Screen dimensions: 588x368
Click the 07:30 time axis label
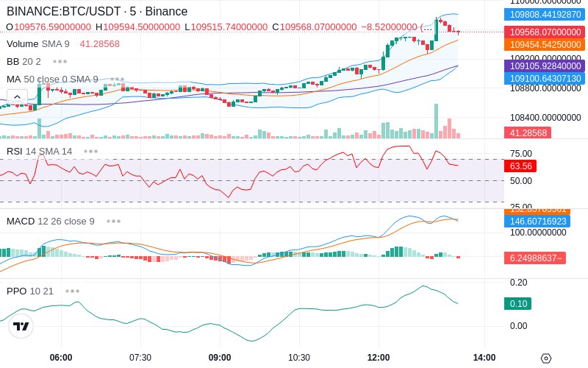pyautogui.click(x=140, y=358)
